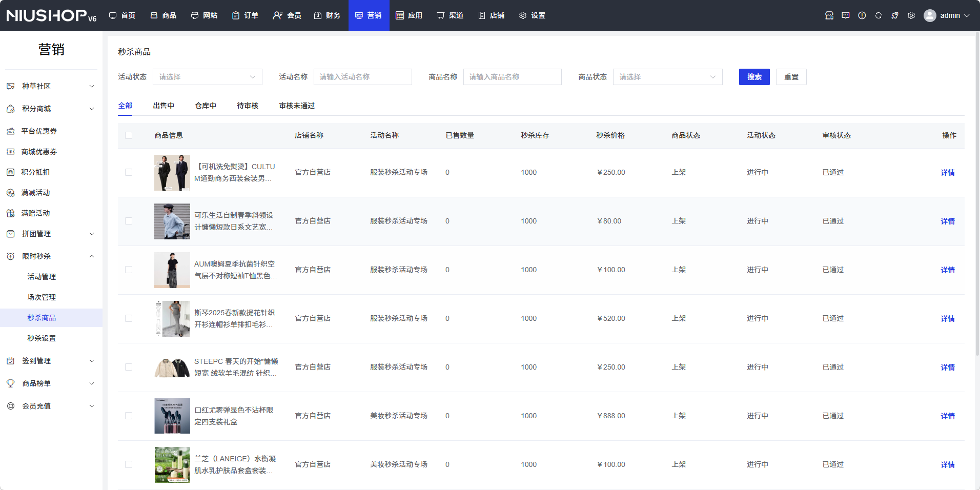This screenshot has width=980, height=490.
Task: Click the admin user avatar
Action: [929, 15]
